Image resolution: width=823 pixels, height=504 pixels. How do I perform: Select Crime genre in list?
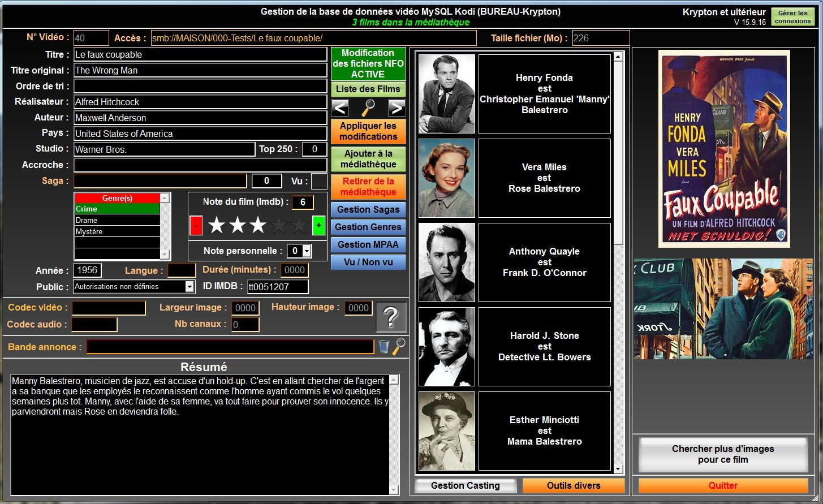pyautogui.click(x=118, y=209)
